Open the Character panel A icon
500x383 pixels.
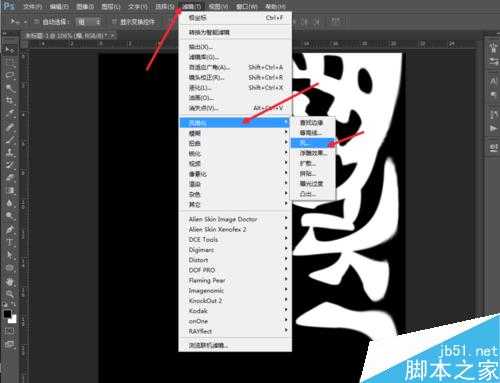tap(493, 81)
